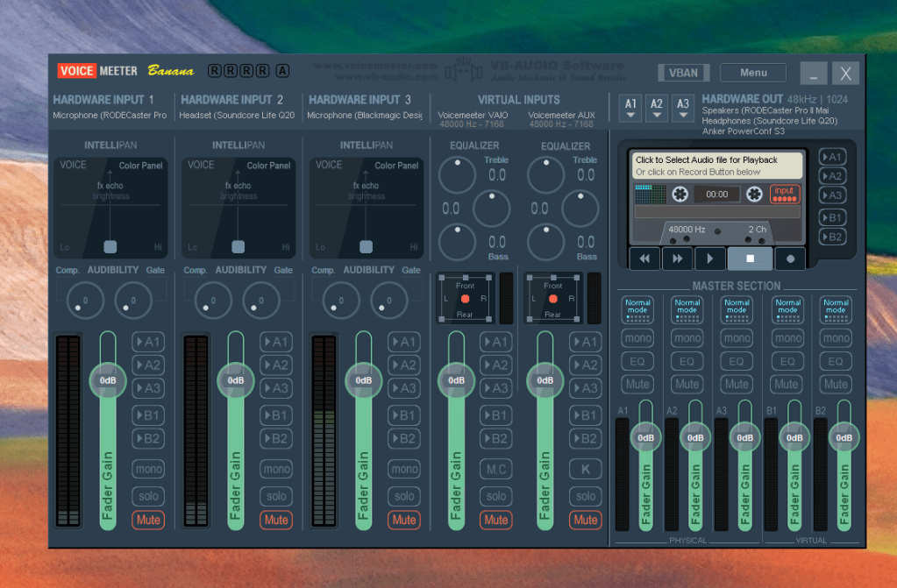Click the cassette Select Audio file display
Screen dimensions: 897x588
[717, 166]
